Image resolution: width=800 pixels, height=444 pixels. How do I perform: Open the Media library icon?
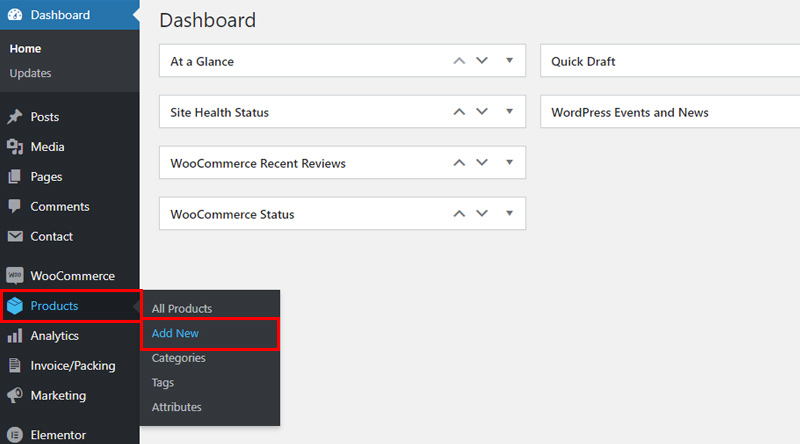(x=15, y=147)
